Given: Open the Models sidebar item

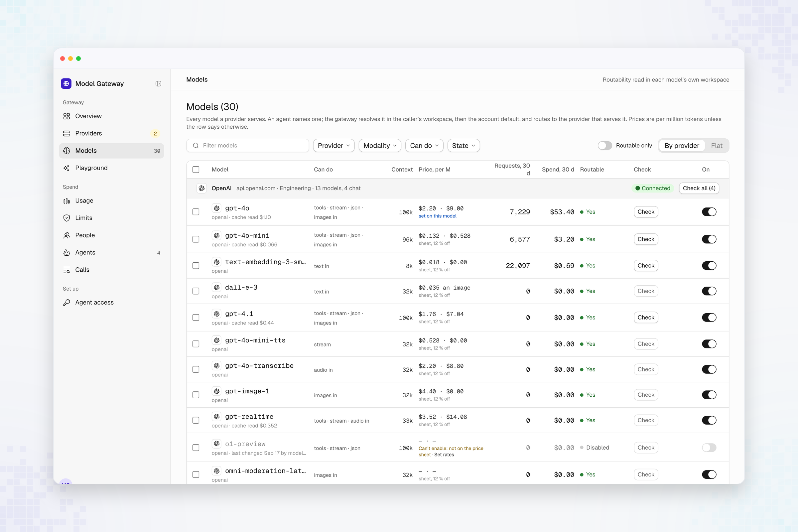Looking at the screenshot, I should click(111, 151).
